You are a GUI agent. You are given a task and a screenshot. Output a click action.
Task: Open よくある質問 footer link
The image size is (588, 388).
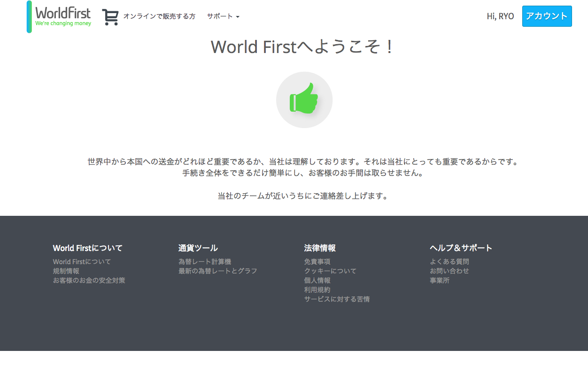pos(449,262)
